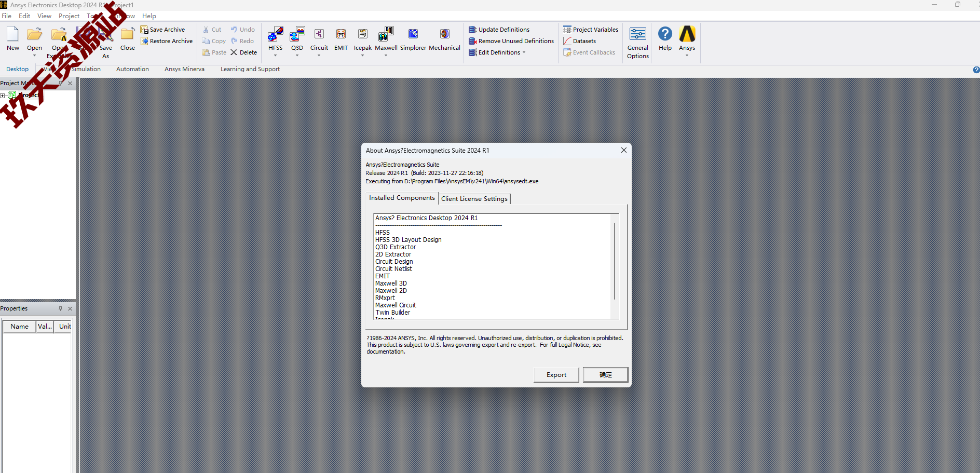980x473 pixels.
Task: Close the About dialog
Action: coord(624,150)
